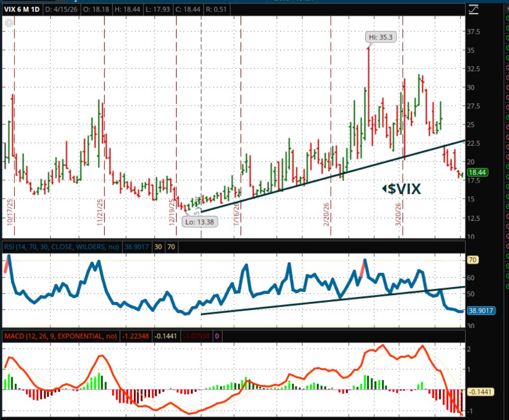This screenshot has width=509, height=420.
Task: Select the rising trendline on the RSI panel
Action: click(333, 300)
